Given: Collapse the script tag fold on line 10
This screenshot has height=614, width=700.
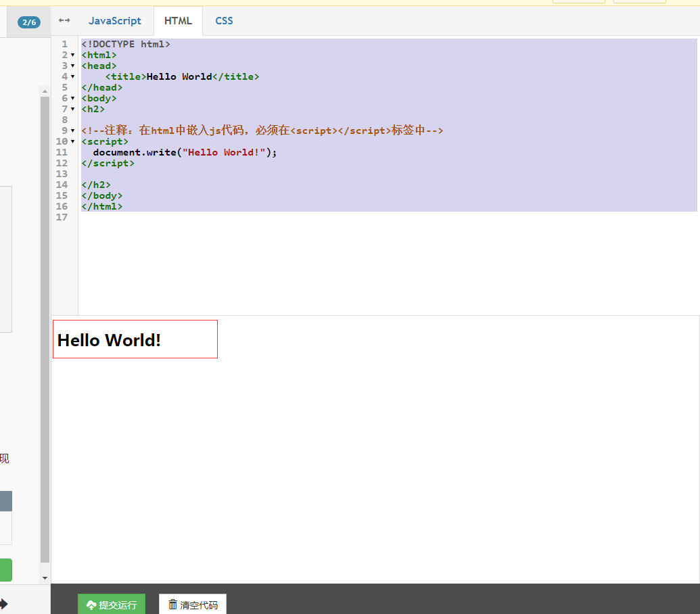Looking at the screenshot, I should (73, 141).
